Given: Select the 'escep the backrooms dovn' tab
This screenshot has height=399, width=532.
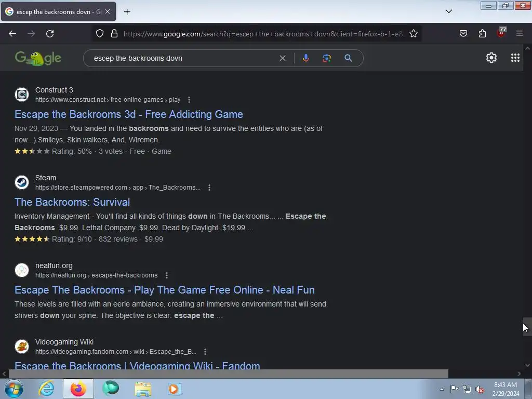Looking at the screenshot, I should tap(58, 11).
